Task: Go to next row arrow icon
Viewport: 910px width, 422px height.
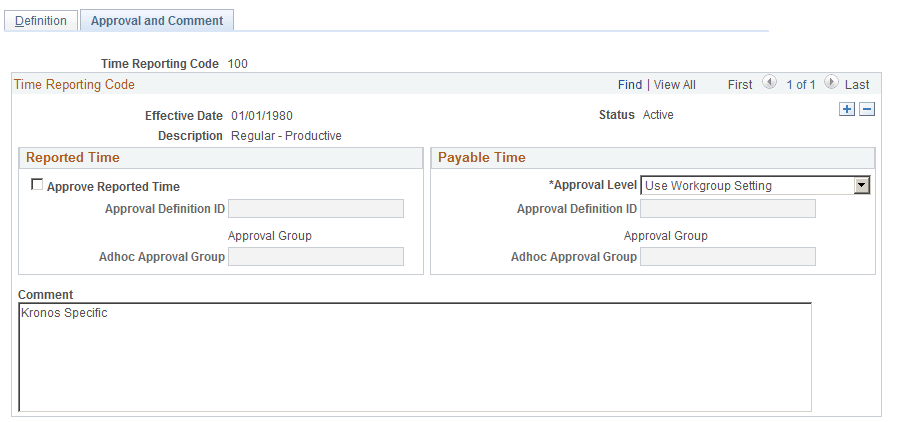Action: click(830, 83)
